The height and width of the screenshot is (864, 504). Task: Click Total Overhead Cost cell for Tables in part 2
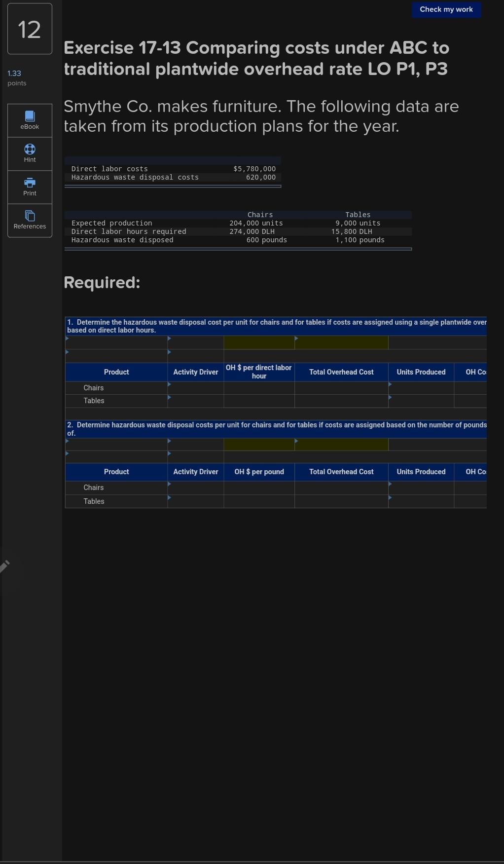pos(341,501)
